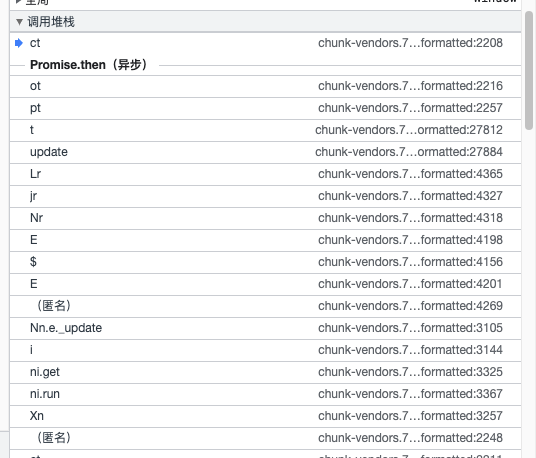The width and height of the screenshot is (536, 458).
Task: Open source link formatted:3144
Action: (x=410, y=350)
